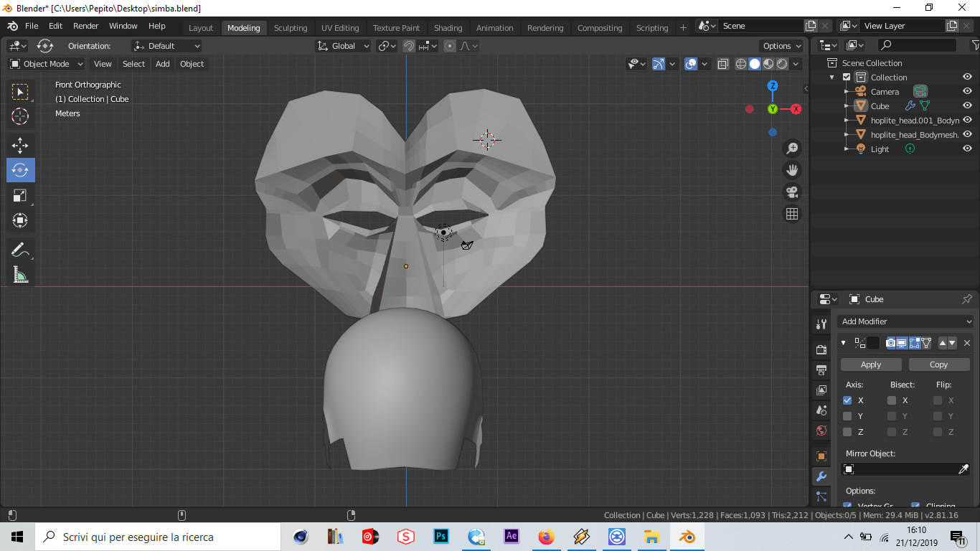Open the Global transform orientation dropdown

pyautogui.click(x=344, y=46)
